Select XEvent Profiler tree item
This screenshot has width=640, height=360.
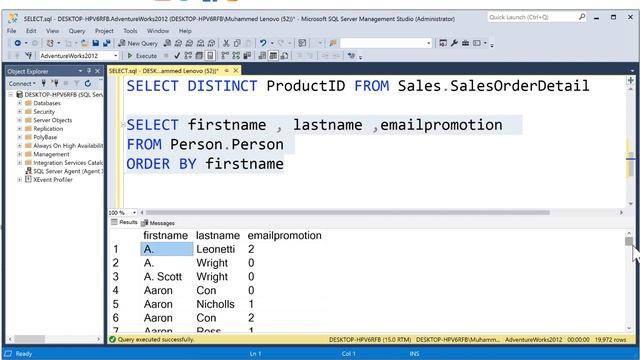click(x=49, y=180)
